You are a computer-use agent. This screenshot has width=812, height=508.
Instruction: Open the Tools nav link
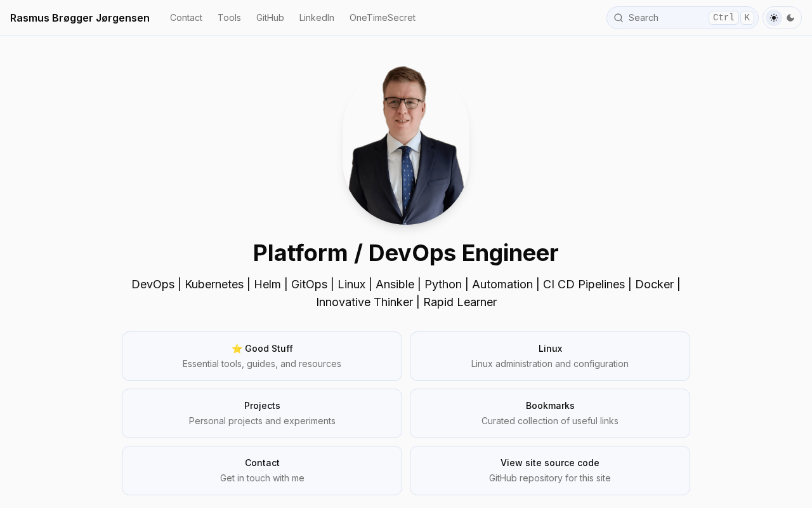(x=229, y=18)
